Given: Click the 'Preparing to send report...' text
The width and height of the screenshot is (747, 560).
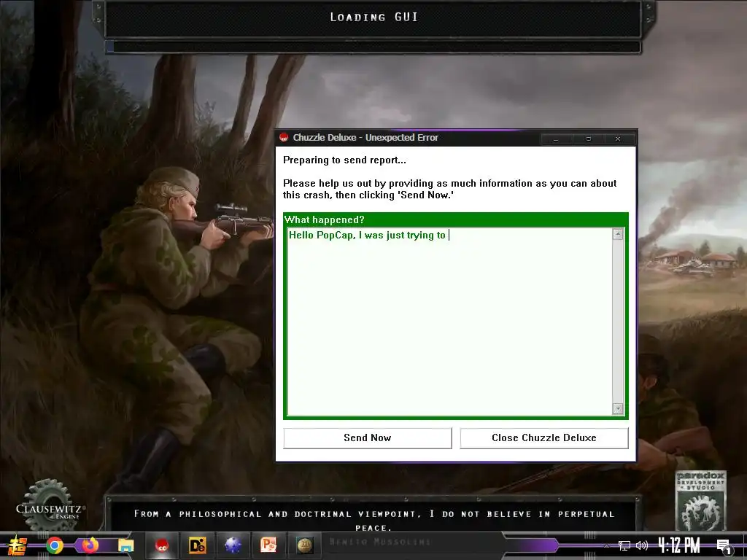Looking at the screenshot, I should (x=344, y=160).
